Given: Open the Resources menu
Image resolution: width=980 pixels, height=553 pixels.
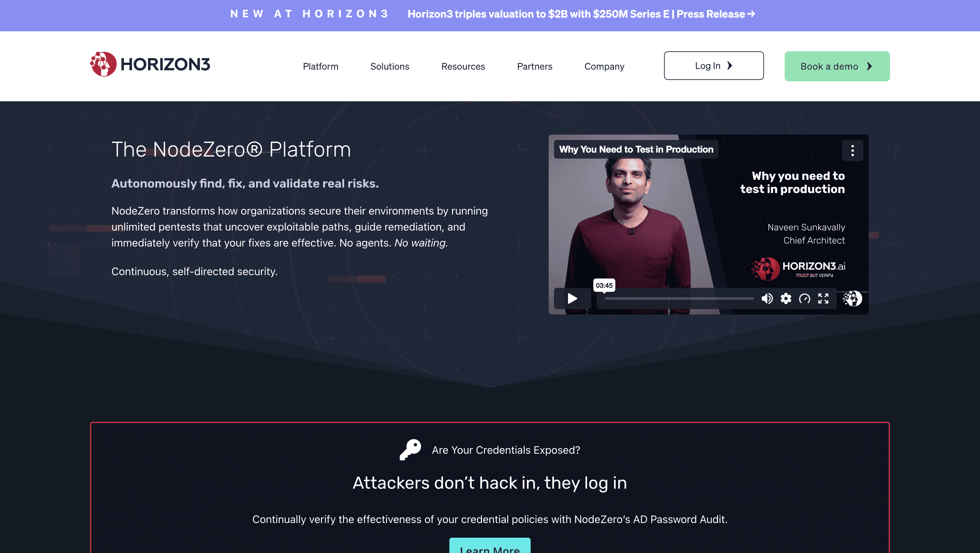Looking at the screenshot, I should point(463,66).
